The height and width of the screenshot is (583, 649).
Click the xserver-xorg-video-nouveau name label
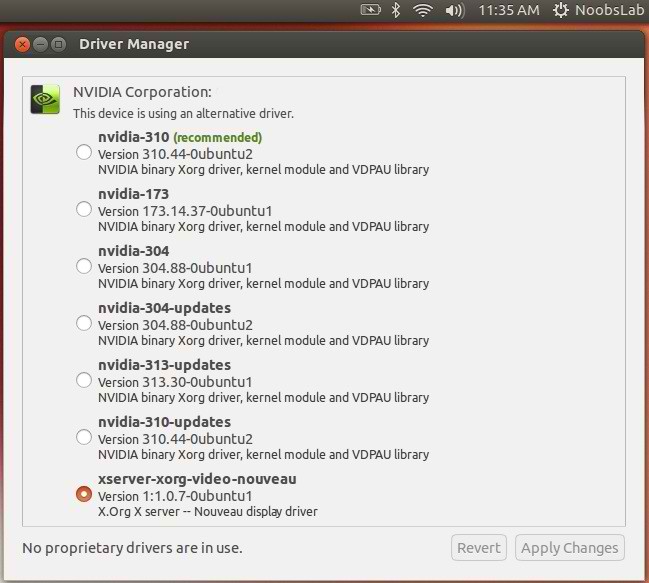click(x=197, y=479)
